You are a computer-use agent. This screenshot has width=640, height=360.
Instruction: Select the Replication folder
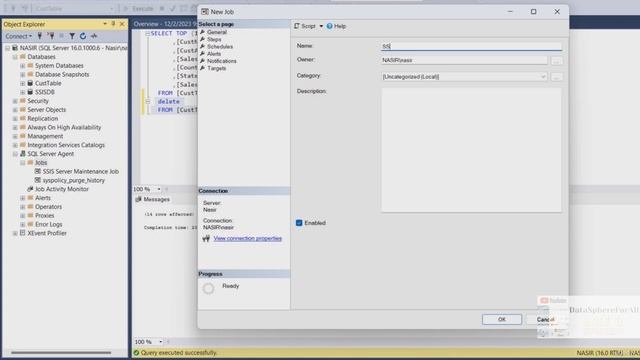(42, 119)
